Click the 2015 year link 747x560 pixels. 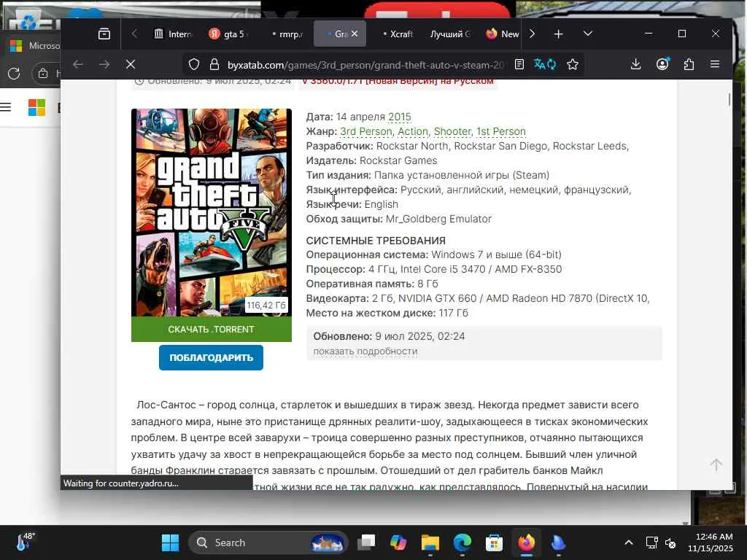point(399,117)
